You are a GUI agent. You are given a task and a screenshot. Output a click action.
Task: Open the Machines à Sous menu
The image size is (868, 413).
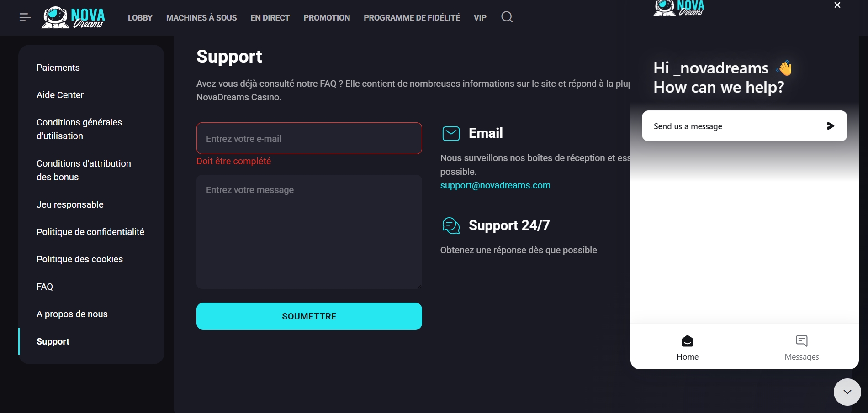201,18
